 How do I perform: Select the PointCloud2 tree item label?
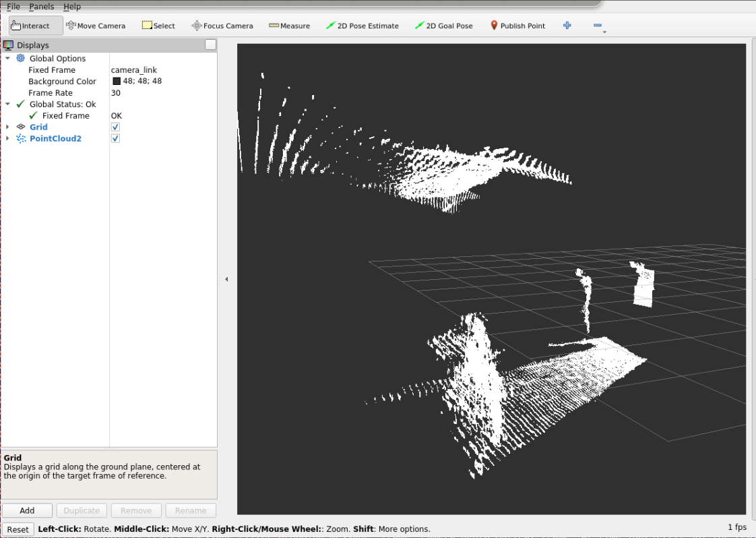(x=55, y=138)
